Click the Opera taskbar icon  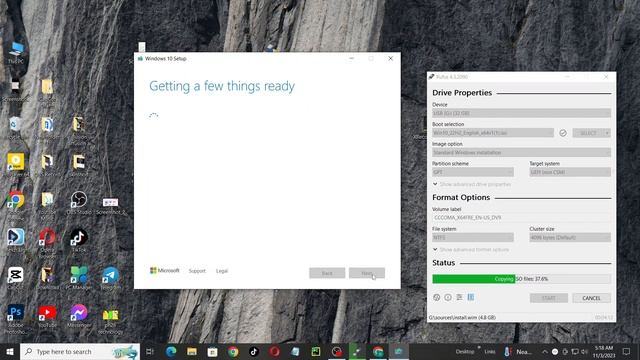(x=275, y=351)
